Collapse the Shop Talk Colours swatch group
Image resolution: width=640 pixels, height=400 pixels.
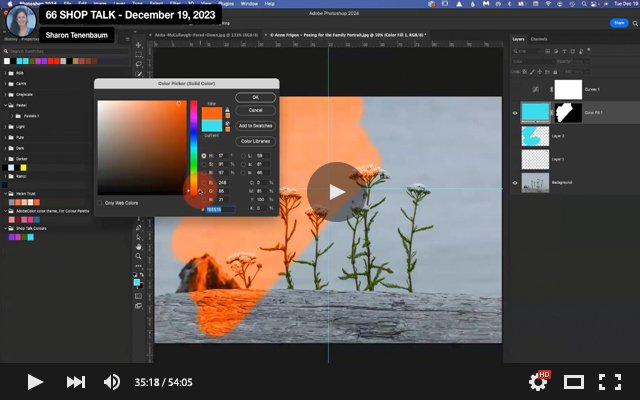click(6, 229)
